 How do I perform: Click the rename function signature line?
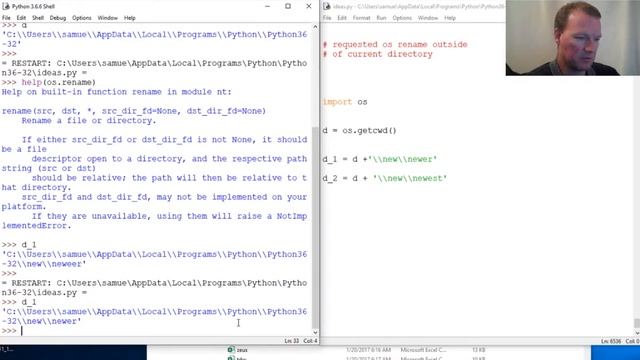point(133,111)
